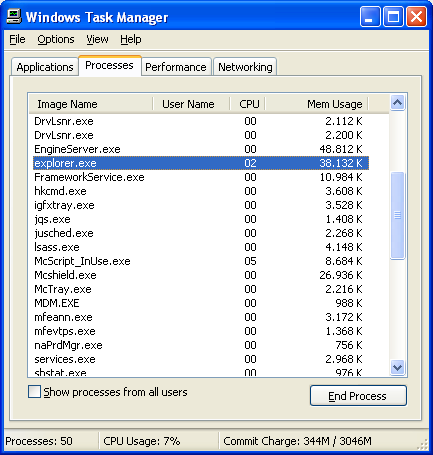The image size is (433, 455).
Task: Click the process list scrollbar thumb
Action: click(x=397, y=215)
